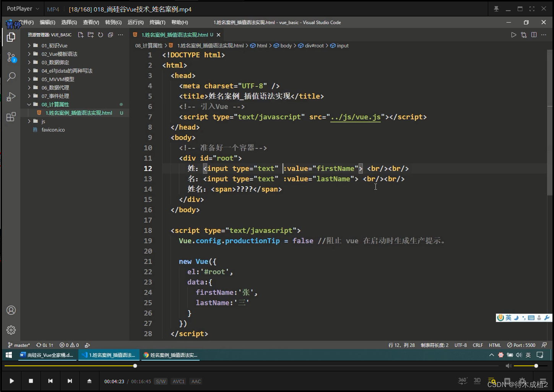Open VS Code feedback icon in status bar
This screenshot has height=392, width=554.
coord(544,345)
